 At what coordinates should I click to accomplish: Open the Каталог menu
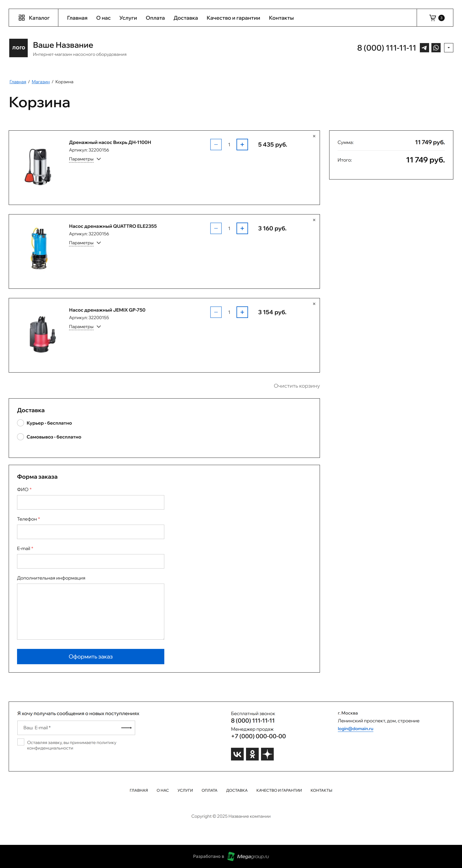point(34,18)
